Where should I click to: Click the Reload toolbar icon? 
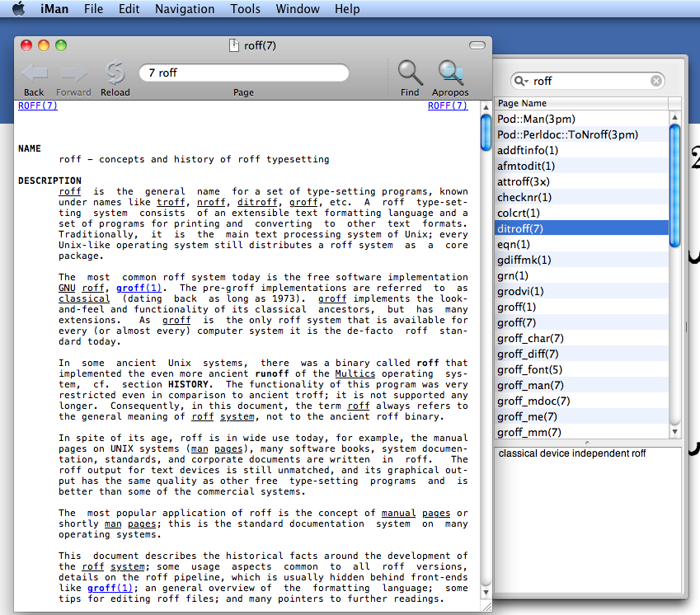pos(115,73)
